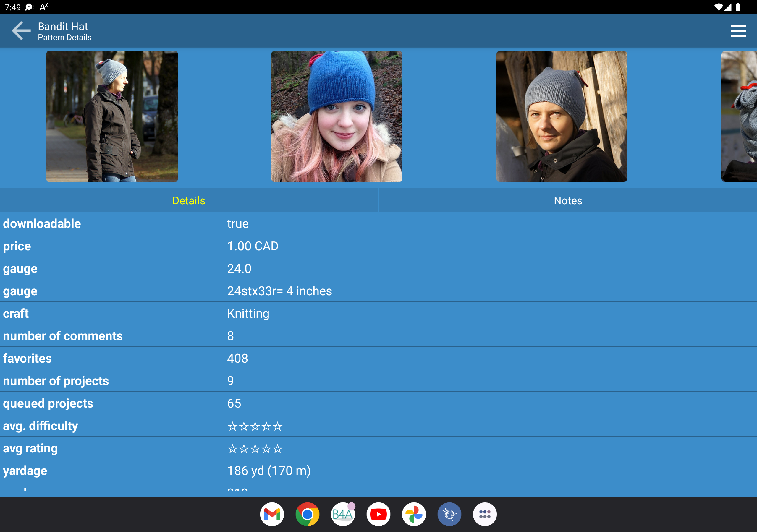Select the gauge value 24.0
The height and width of the screenshot is (532, 757).
[x=239, y=268]
